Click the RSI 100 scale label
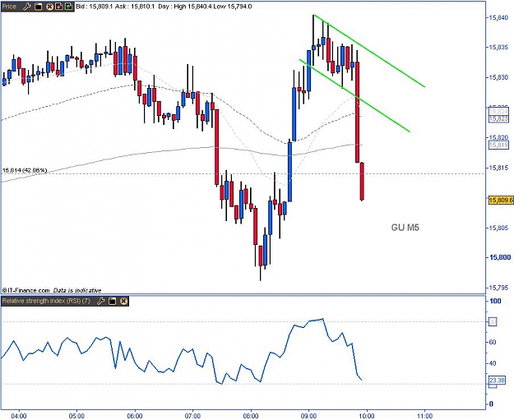 (x=495, y=301)
